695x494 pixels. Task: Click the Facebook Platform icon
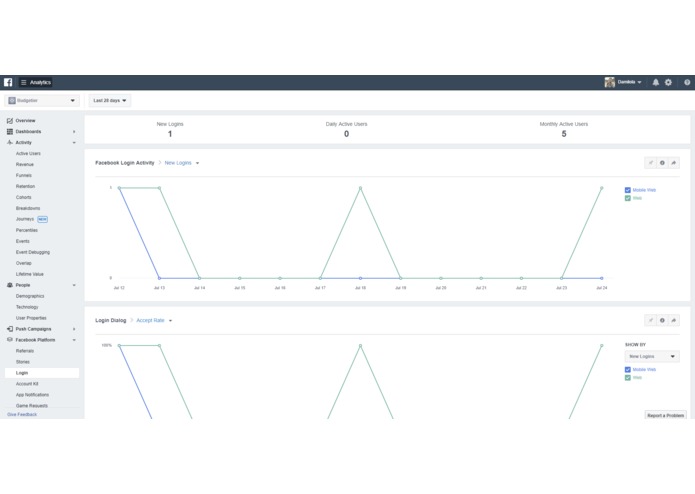point(10,340)
